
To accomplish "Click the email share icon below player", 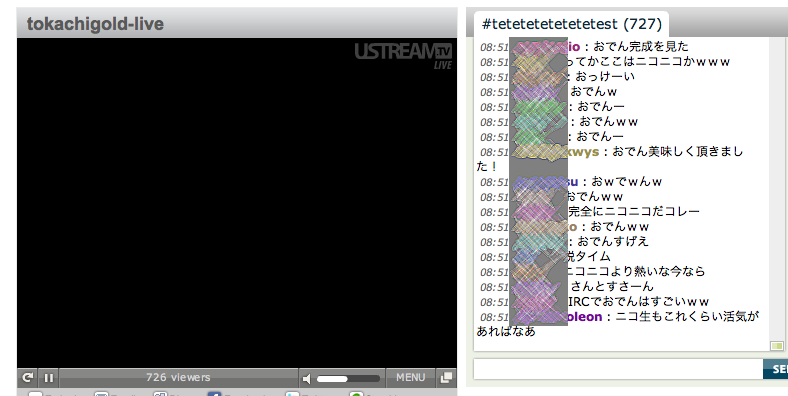I will click(x=102, y=393).
